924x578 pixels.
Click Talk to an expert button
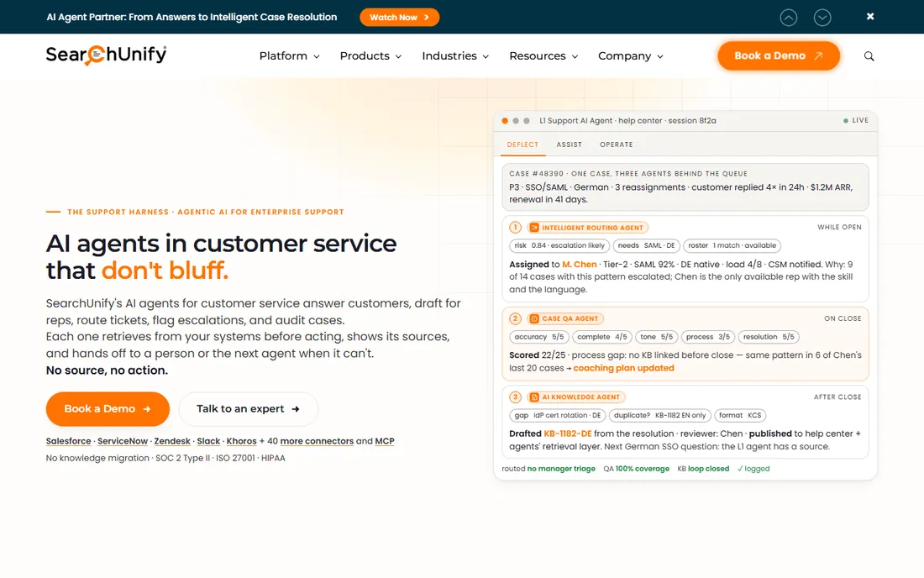click(x=248, y=409)
